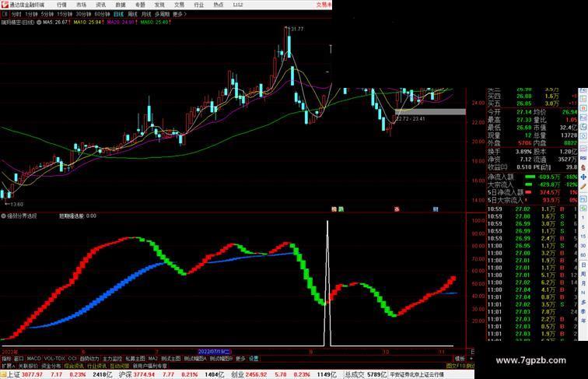Click the 设置 button in indicator bar
This screenshot has height=379, width=588.
[x=254, y=359]
